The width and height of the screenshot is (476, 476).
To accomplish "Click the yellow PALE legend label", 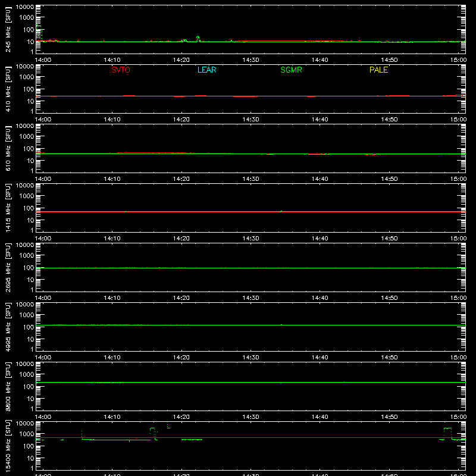I will click(x=378, y=70).
